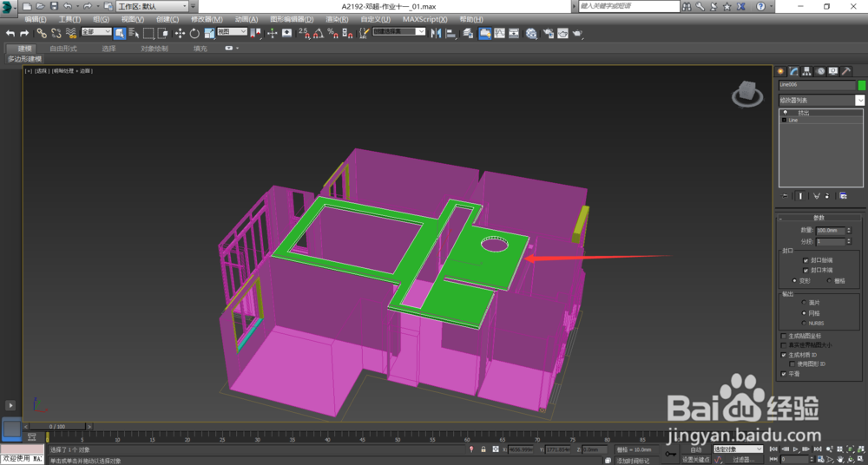The height and width of the screenshot is (465, 868).
Task: Click the Undo arrow in main toolbar
Action: (x=10, y=33)
